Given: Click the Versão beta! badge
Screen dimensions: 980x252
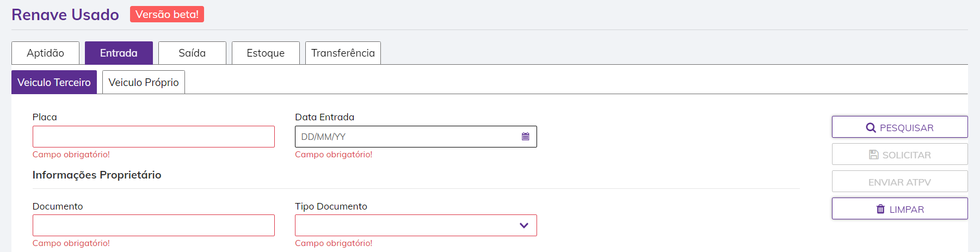Looking at the screenshot, I should click(x=167, y=14).
